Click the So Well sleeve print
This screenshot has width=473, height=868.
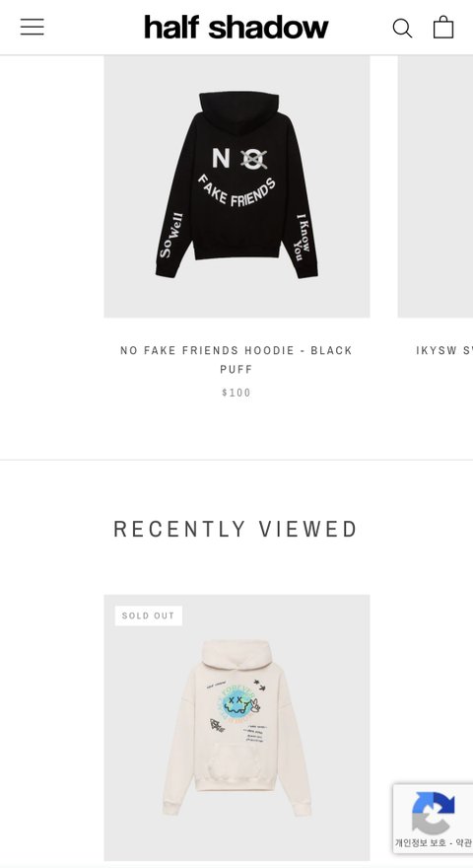point(170,236)
